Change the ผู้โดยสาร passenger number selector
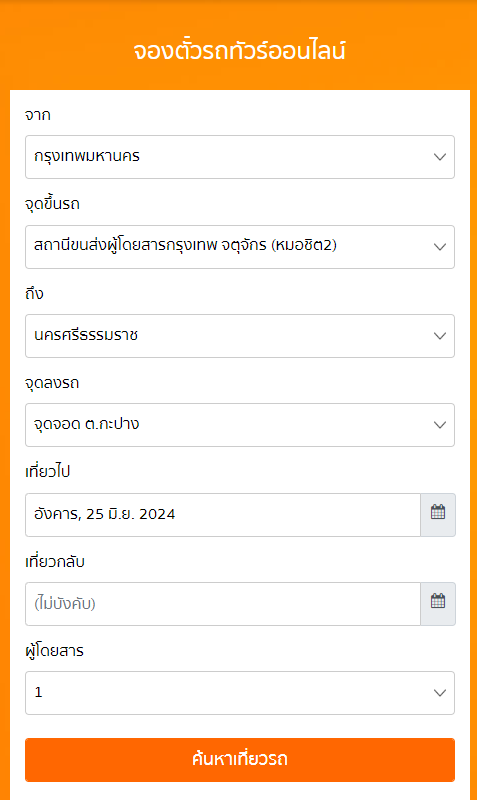477x800 pixels. pos(240,693)
